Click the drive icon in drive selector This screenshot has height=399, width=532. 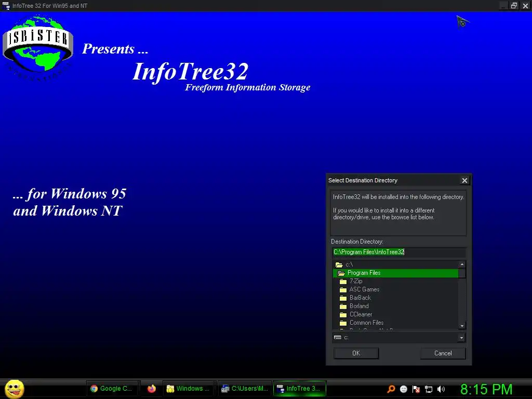338,338
